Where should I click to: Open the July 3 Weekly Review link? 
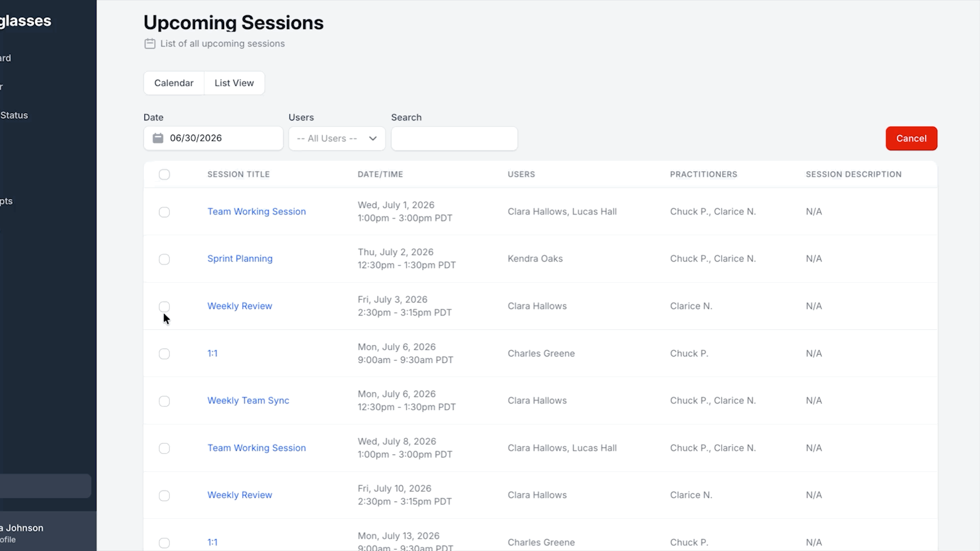click(x=239, y=306)
